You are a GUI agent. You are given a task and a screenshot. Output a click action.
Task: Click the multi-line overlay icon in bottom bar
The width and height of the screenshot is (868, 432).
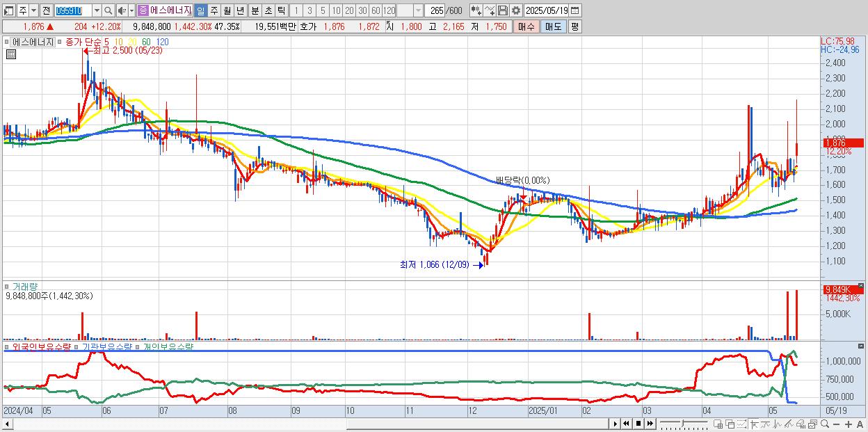coord(789,424)
